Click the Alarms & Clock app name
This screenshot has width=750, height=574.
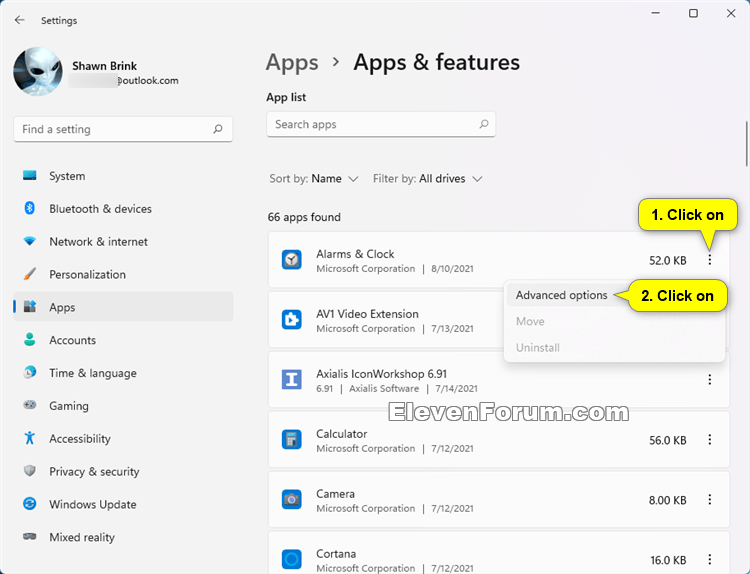355,254
